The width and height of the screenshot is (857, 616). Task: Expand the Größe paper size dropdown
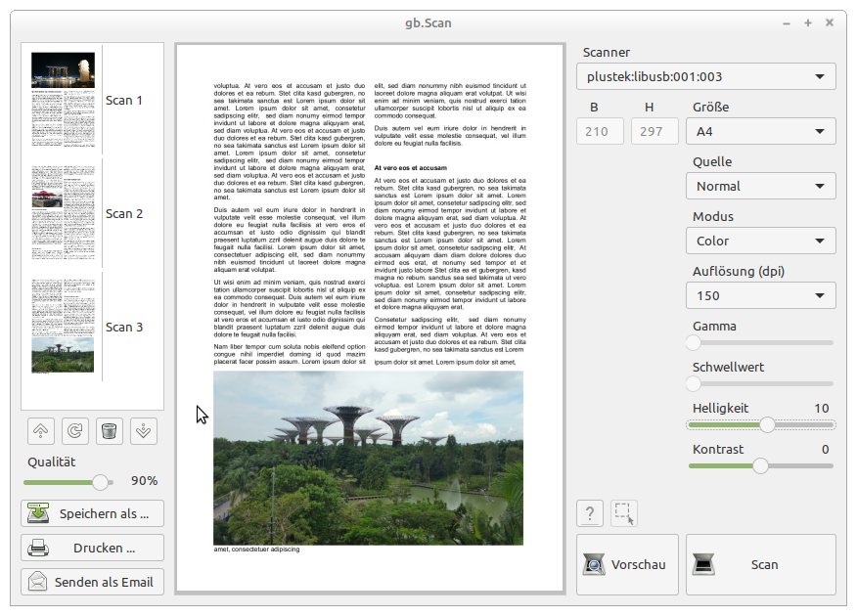[x=760, y=131]
